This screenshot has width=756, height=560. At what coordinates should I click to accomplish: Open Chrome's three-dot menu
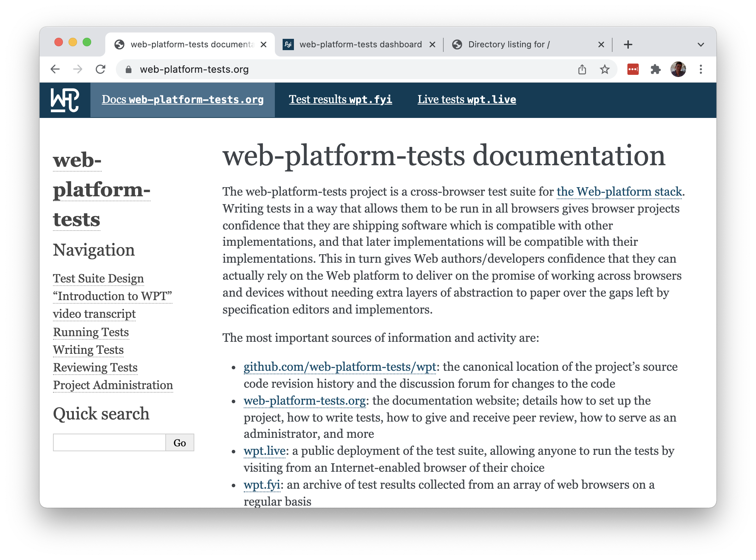[701, 69]
